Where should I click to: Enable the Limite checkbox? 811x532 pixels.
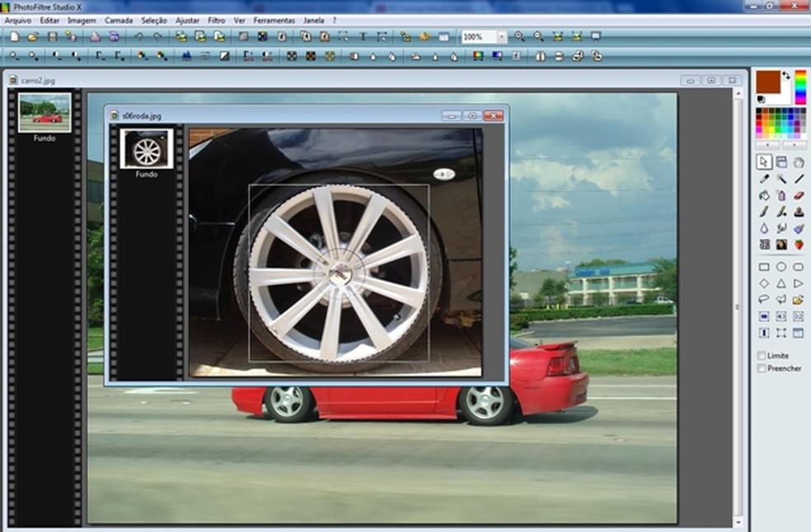[x=762, y=356]
